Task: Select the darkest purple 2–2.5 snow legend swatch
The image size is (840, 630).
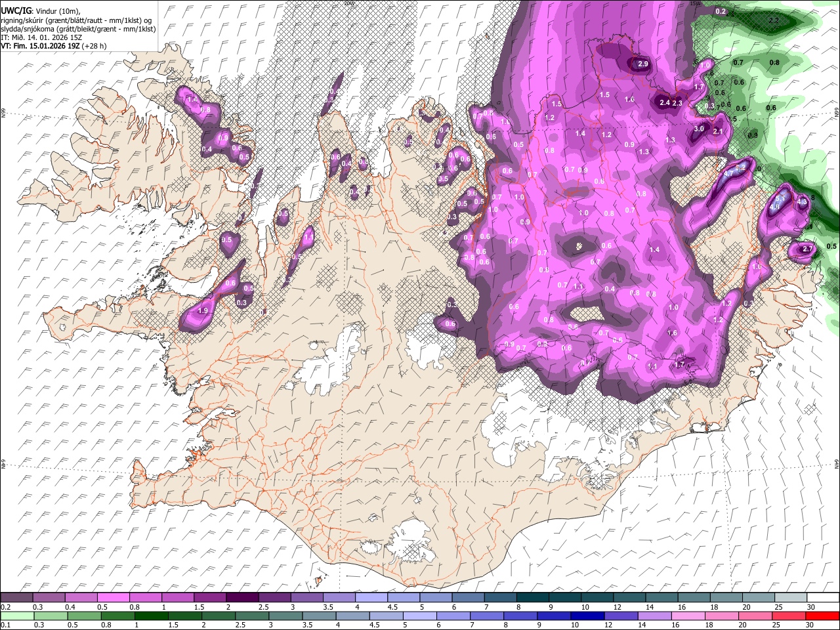Action: click(x=242, y=597)
